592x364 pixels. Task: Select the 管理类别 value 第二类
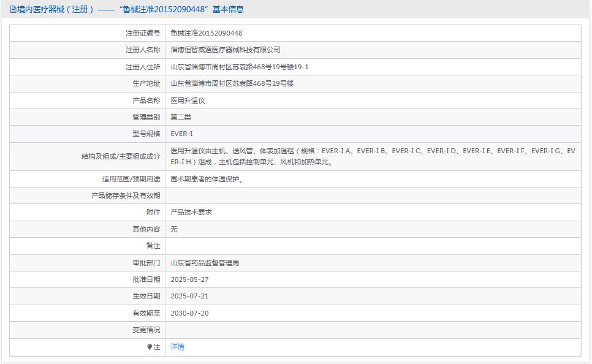coord(181,116)
